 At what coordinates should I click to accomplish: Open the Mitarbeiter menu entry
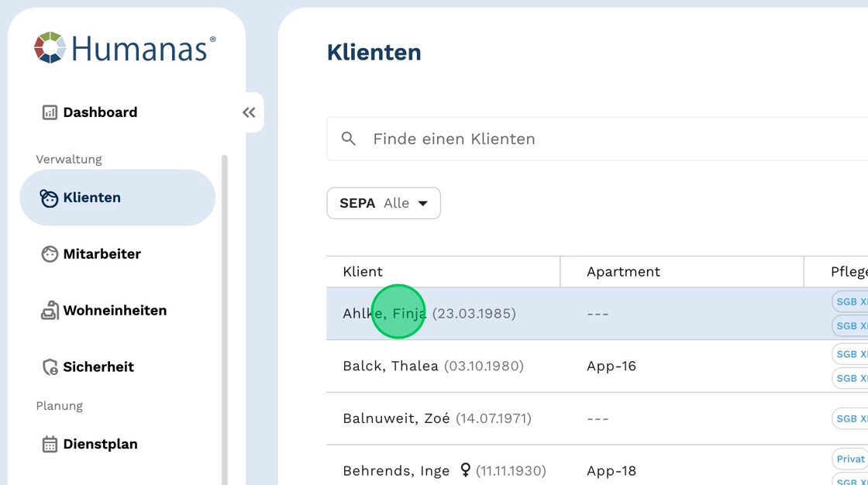pos(102,254)
